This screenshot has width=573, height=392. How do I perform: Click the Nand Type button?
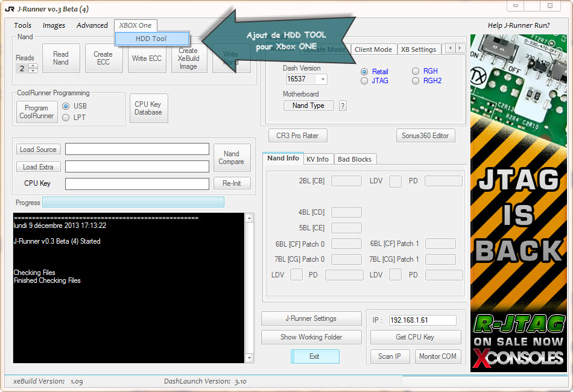[x=308, y=106]
